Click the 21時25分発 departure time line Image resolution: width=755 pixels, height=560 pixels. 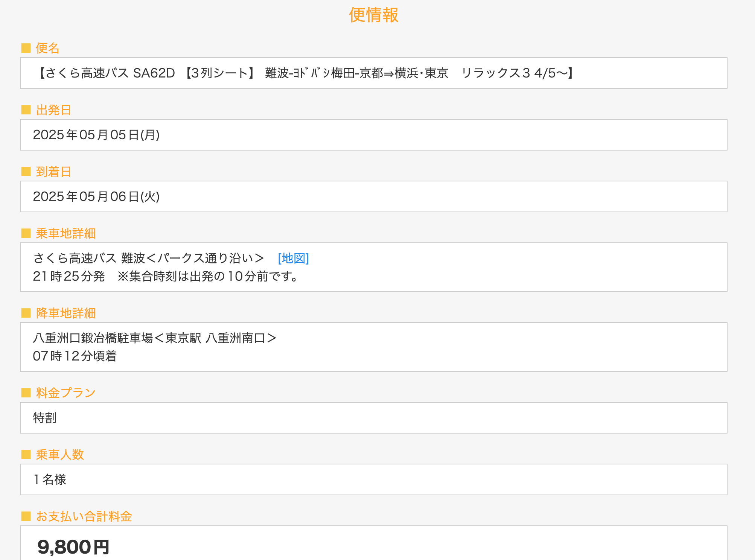pos(166,276)
